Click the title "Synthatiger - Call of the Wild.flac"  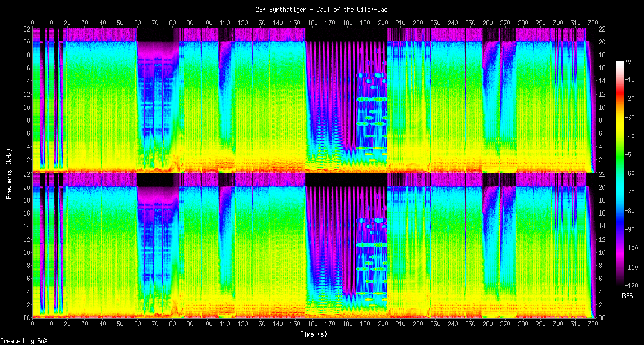[321, 9]
